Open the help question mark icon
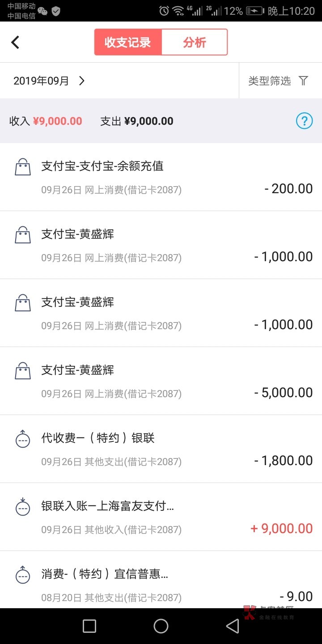 (x=304, y=121)
